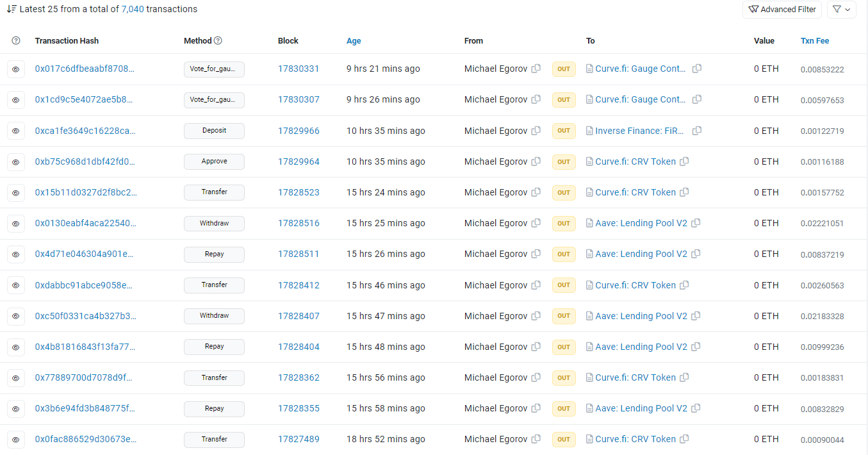Preview transaction 0x0130eabf4aca22540 with eye icon
Image resolution: width=868 pixels, height=455 pixels.
16,224
